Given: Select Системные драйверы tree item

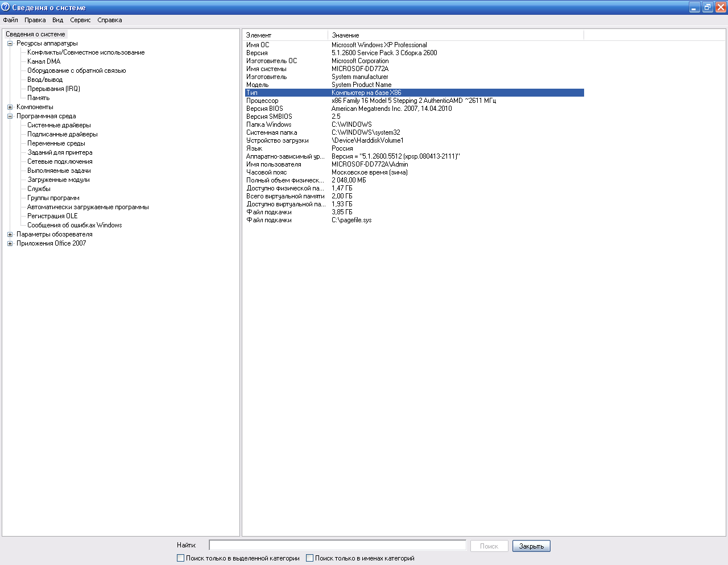Looking at the screenshot, I should click(59, 125).
